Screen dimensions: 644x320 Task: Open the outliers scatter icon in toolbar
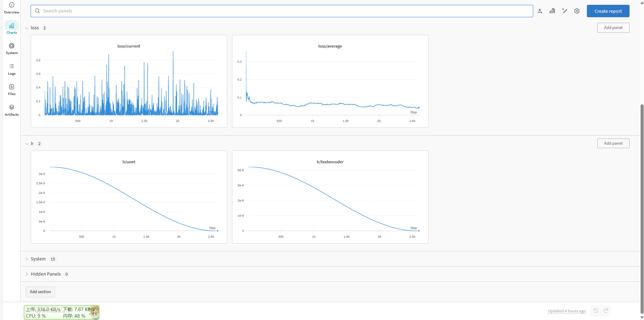[x=565, y=11]
